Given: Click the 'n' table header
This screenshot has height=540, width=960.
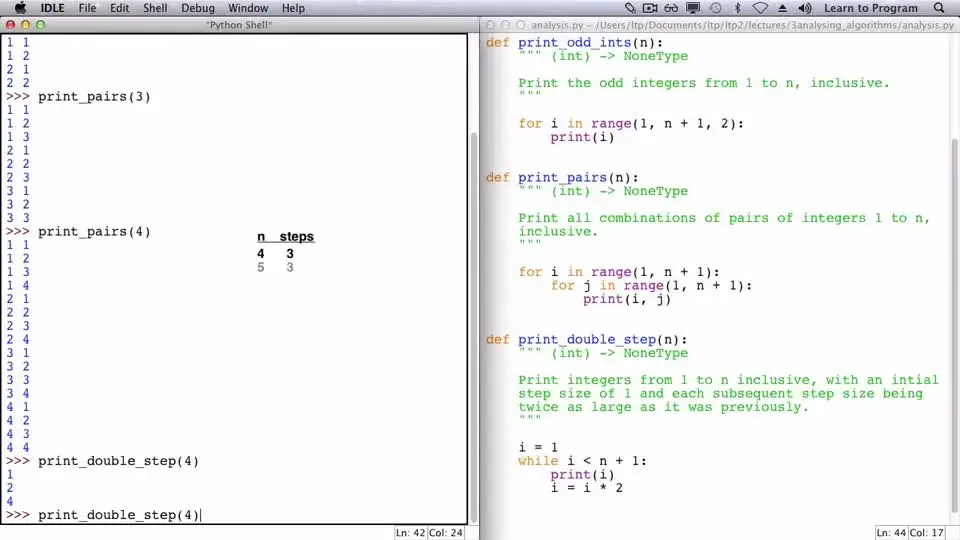Looking at the screenshot, I should (x=261, y=236).
